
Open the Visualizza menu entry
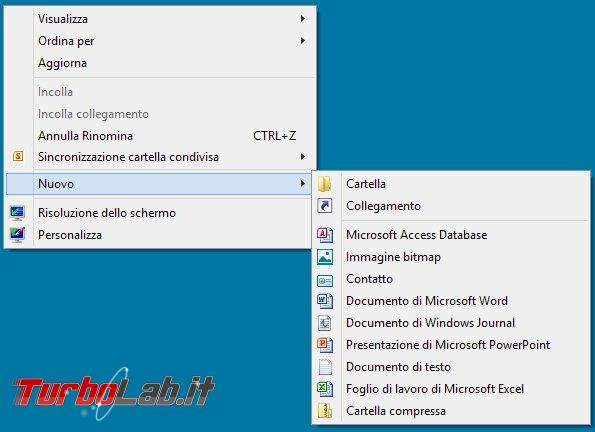tap(159, 19)
